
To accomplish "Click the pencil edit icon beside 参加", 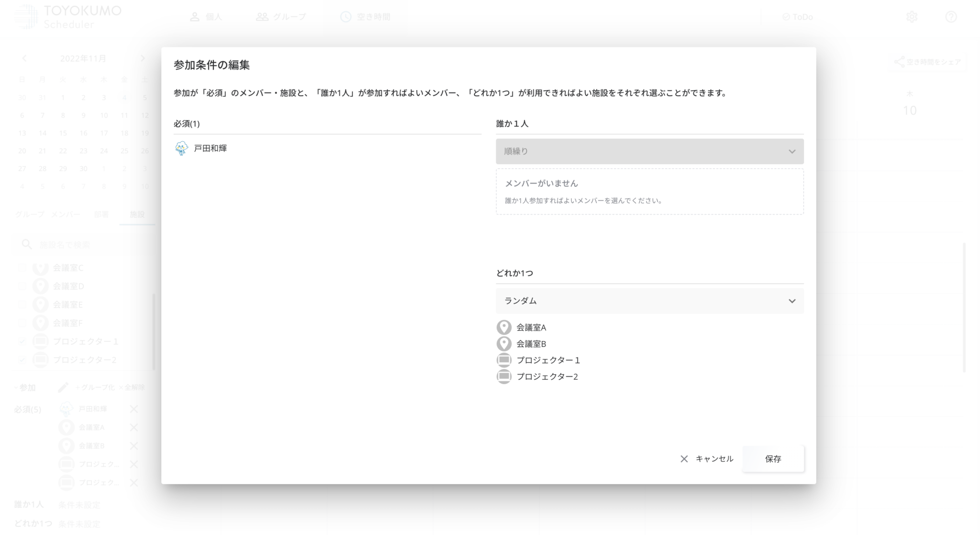I will [63, 387].
